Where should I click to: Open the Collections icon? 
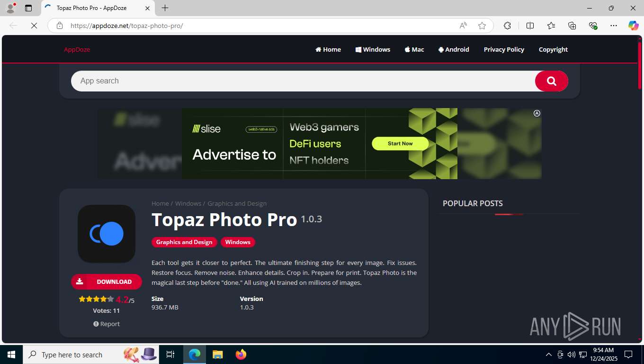pyautogui.click(x=572, y=26)
